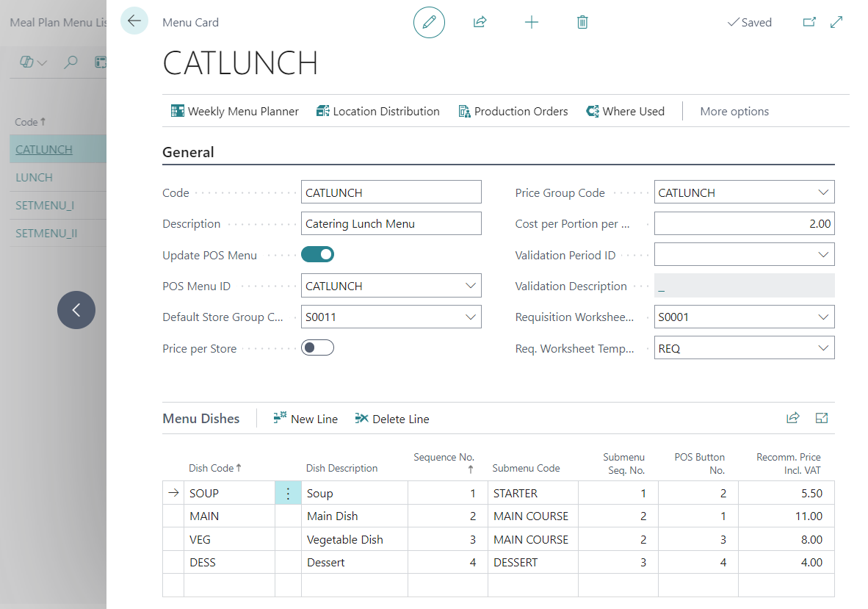Open Location Distribution action

pos(377,111)
